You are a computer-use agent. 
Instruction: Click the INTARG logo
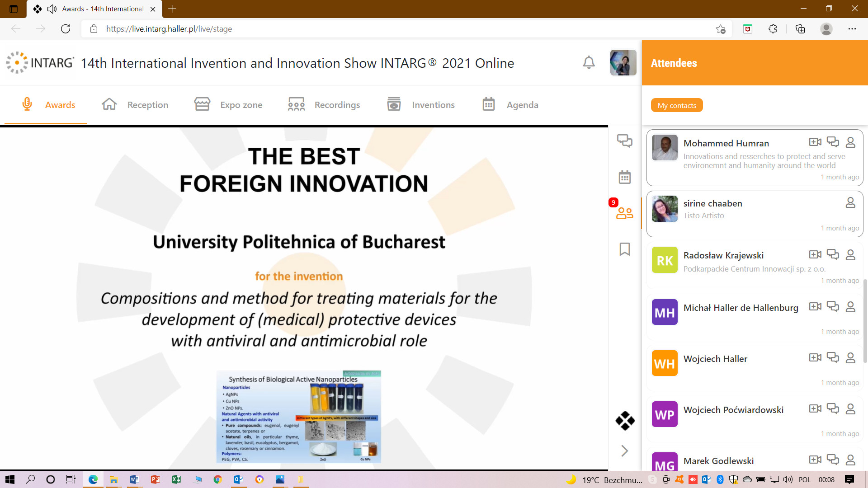[x=40, y=62]
